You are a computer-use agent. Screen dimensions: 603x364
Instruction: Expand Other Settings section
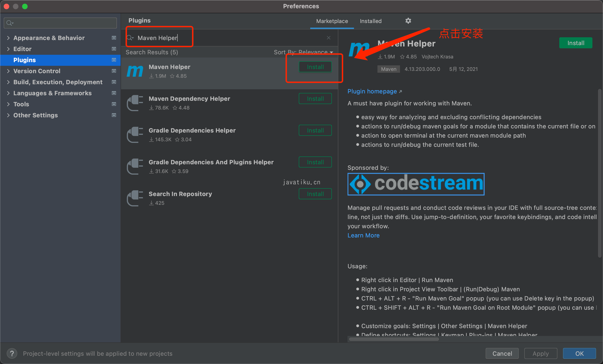point(8,115)
